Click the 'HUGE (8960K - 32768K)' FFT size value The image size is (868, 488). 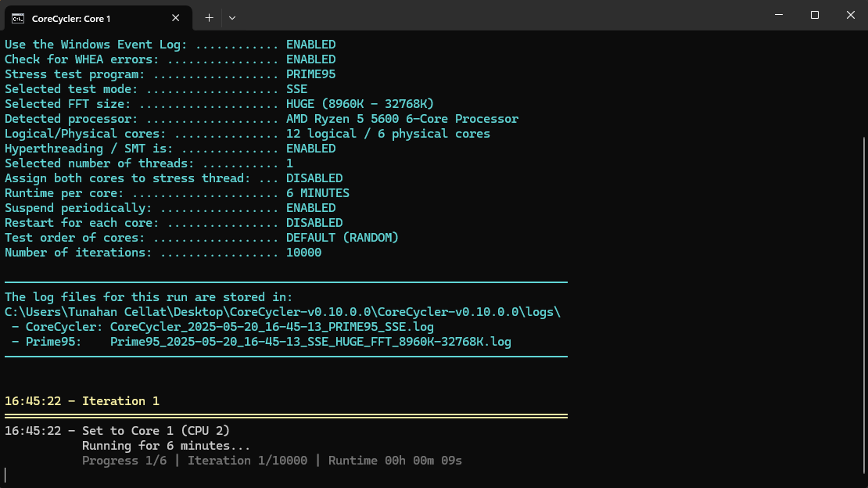coord(360,104)
